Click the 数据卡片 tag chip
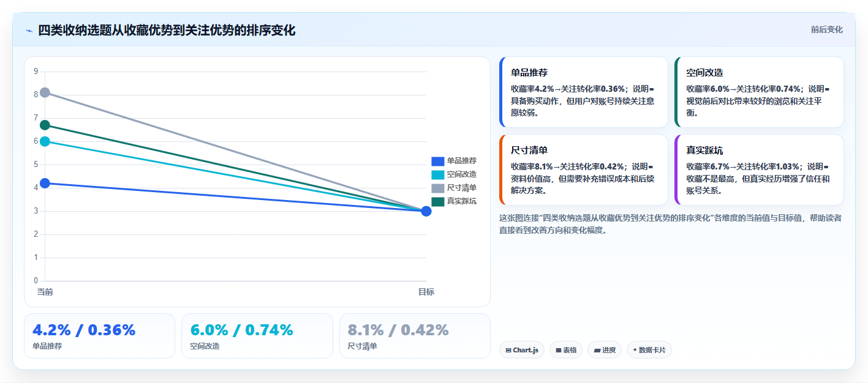This screenshot has width=868, height=383. 649,350
